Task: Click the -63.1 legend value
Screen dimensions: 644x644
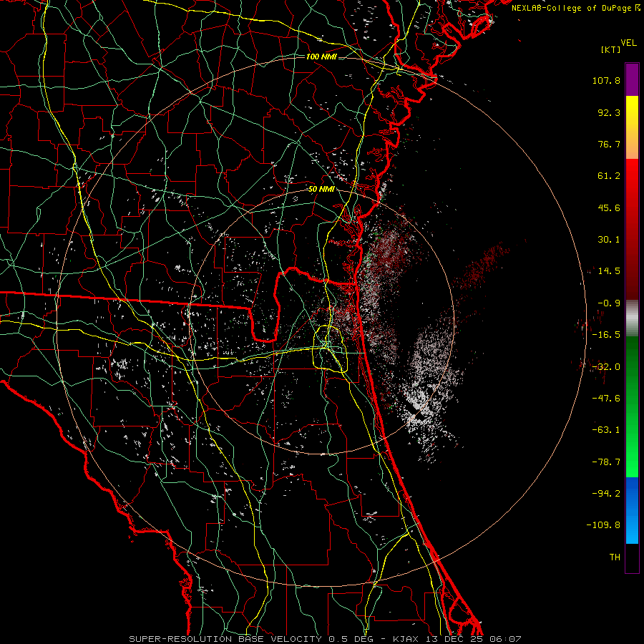Action: coord(606,430)
